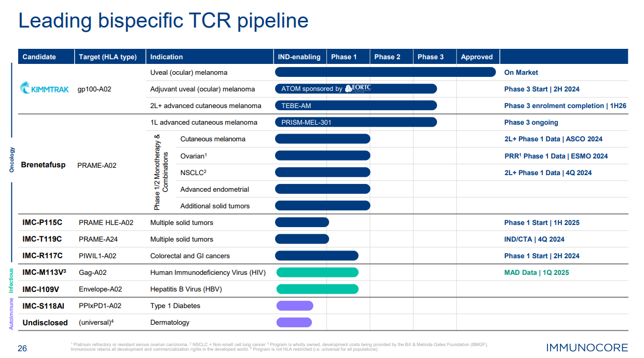Click the IMMUNOCORE logo at bottom right
This screenshot has width=644, height=358.
click(587, 348)
